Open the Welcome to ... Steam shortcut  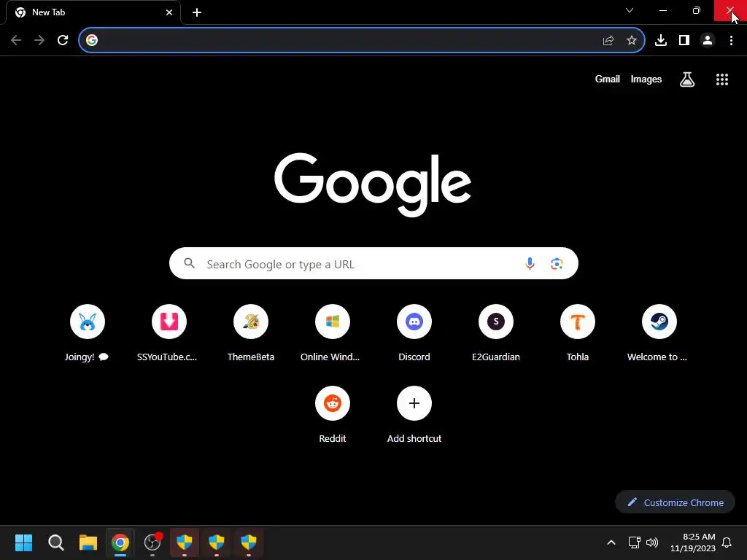tap(659, 332)
